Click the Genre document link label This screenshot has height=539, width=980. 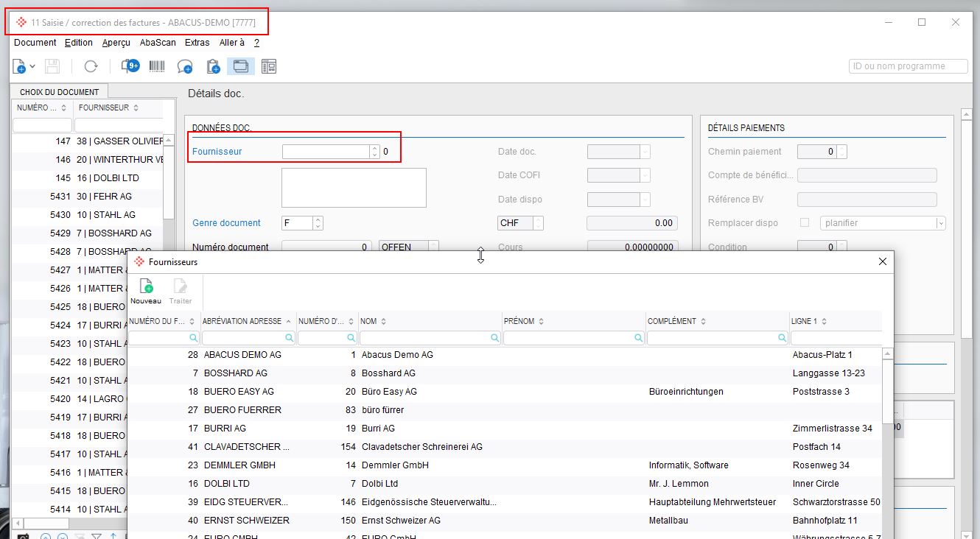[226, 223]
